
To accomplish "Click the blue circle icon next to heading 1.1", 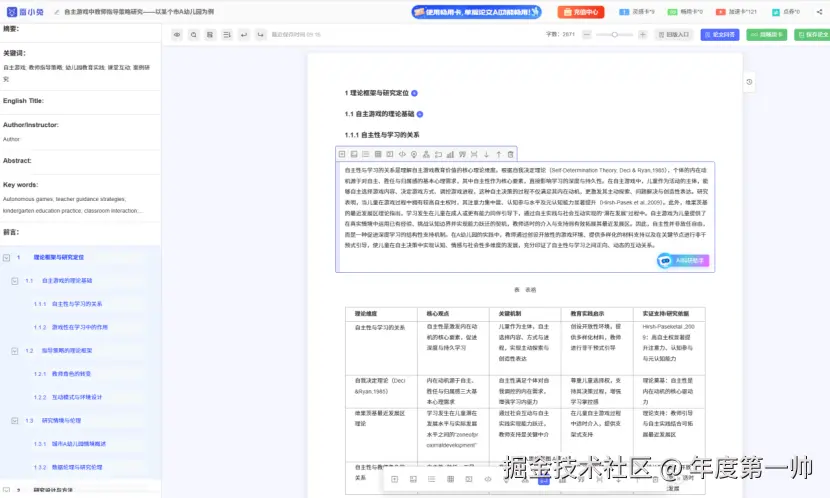I will (420, 114).
